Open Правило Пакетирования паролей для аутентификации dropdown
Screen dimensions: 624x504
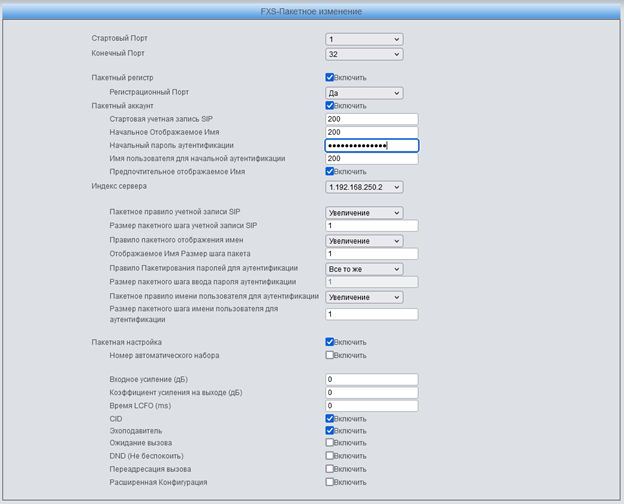(364, 270)
